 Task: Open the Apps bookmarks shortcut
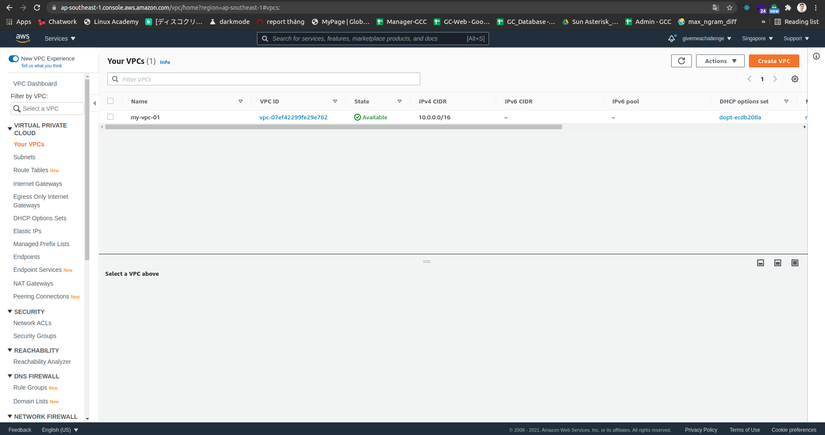[x=18, y=22]
